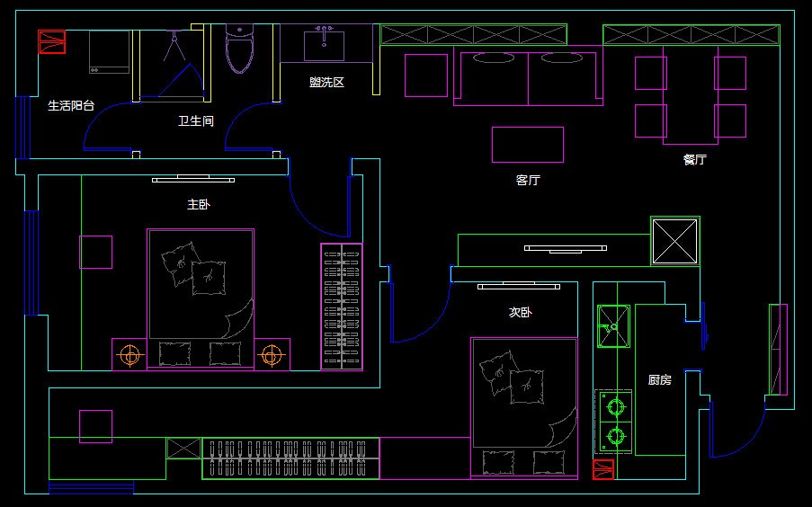
Task: Select the red pipe symbol beside the kitchen
Action: 603,470
